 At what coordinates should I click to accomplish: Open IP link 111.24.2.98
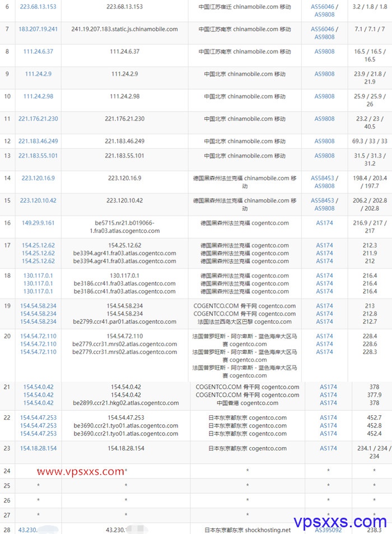(38, 96)
